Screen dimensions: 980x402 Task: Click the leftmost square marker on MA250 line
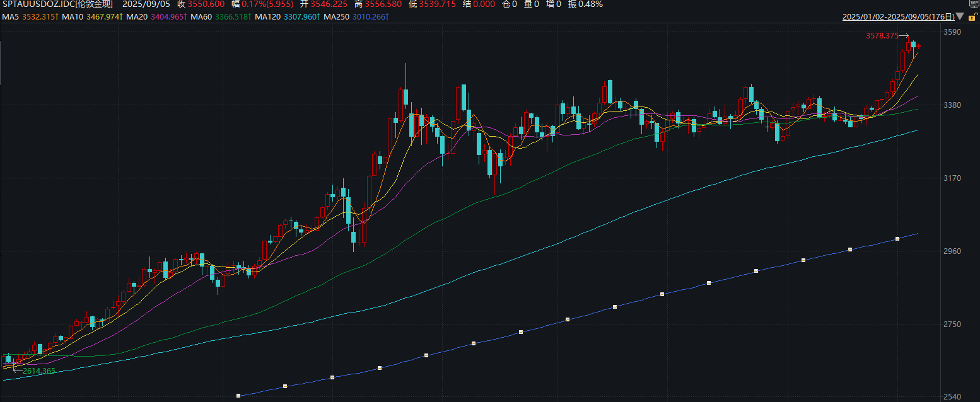click(238, 396)
